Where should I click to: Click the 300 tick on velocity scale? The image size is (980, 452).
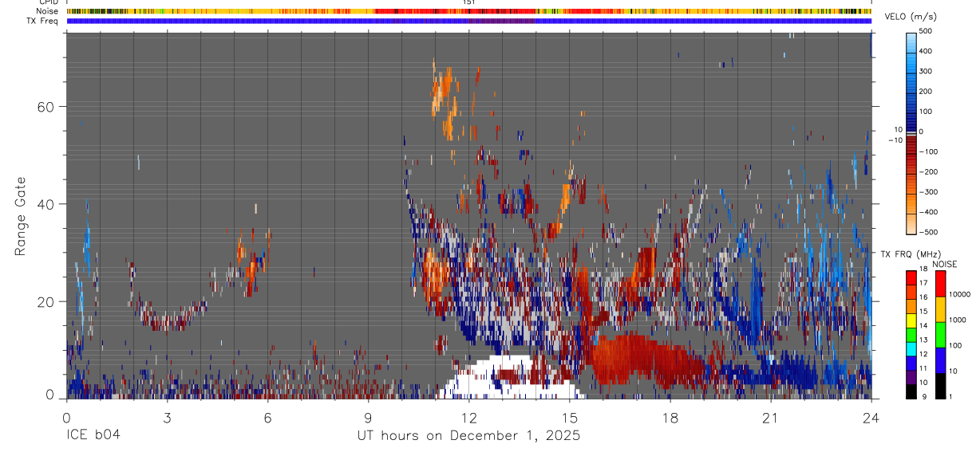(x=926, y=71)
